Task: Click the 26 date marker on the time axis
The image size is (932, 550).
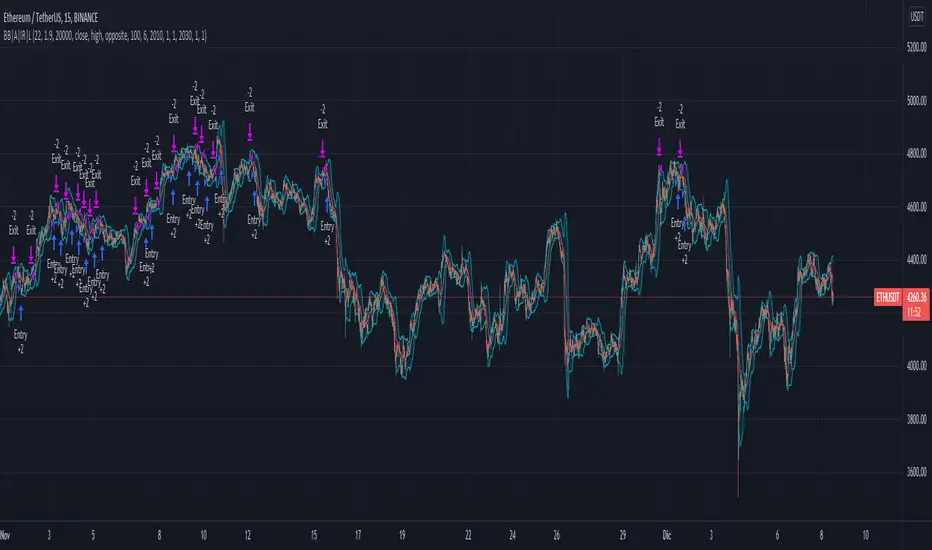Action: click(x=556, y=535)
